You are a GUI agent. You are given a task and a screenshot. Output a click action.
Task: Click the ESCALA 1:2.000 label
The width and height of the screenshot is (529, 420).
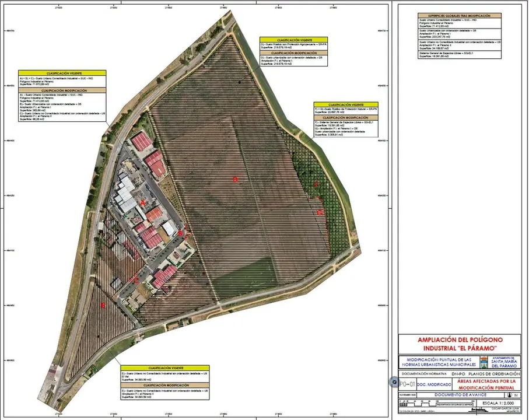[498, 403]
